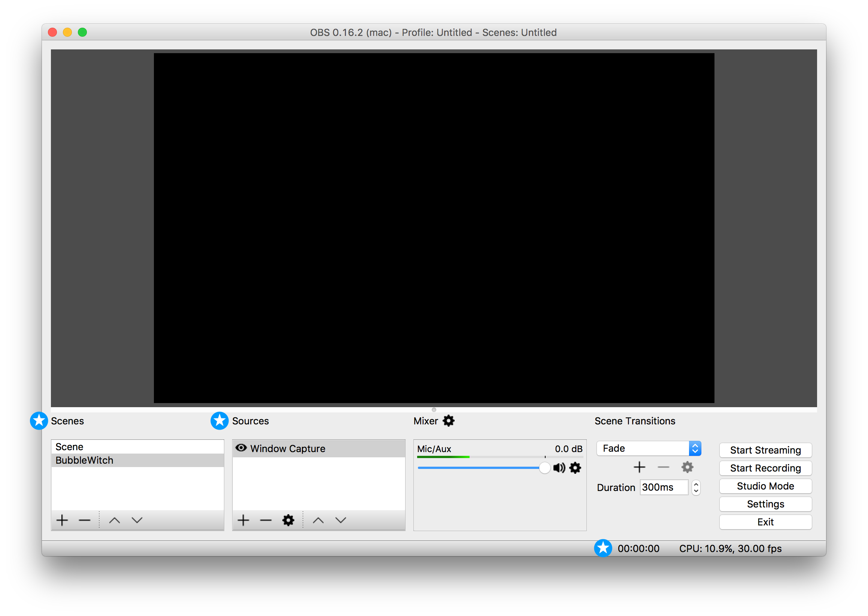The image size is (868, 616).
Task: Open Mic/Aux advanced audio settings
Action: [575, 468]
